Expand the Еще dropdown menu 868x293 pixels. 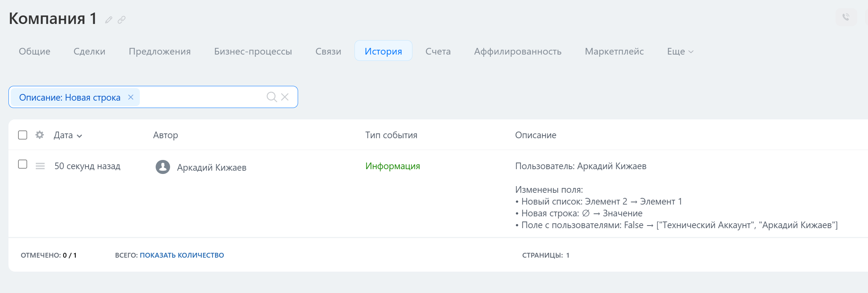pyautogui.click(x=680, y=52)
